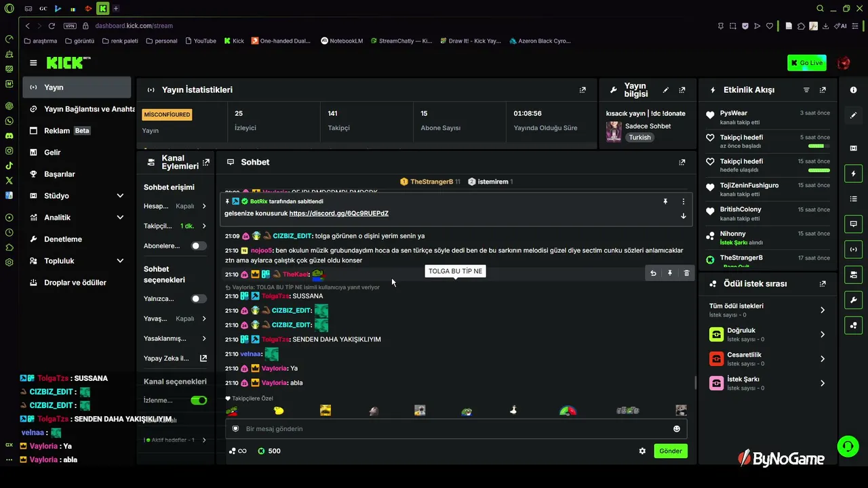
Task: Open the Takipçil 1 dk. follower setting
Action: click(175, 226)
